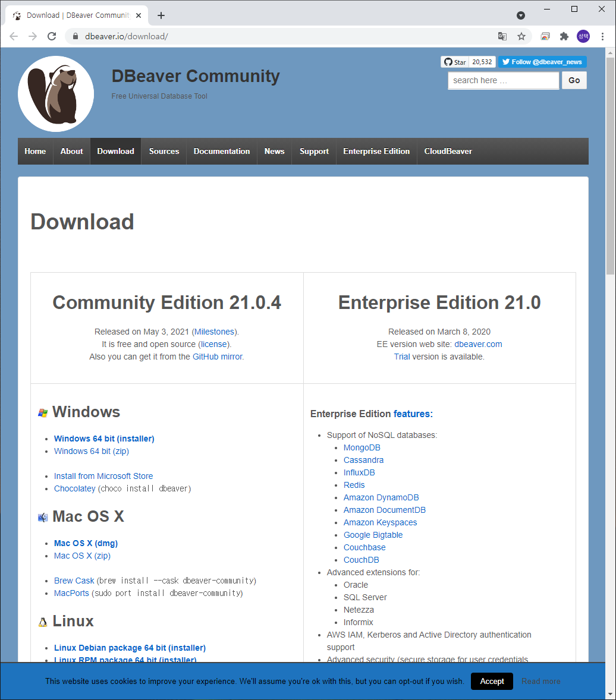Click the tab search dropdown circle icon
The width and height of the screenshot is (616, 700).
point(521,15)
